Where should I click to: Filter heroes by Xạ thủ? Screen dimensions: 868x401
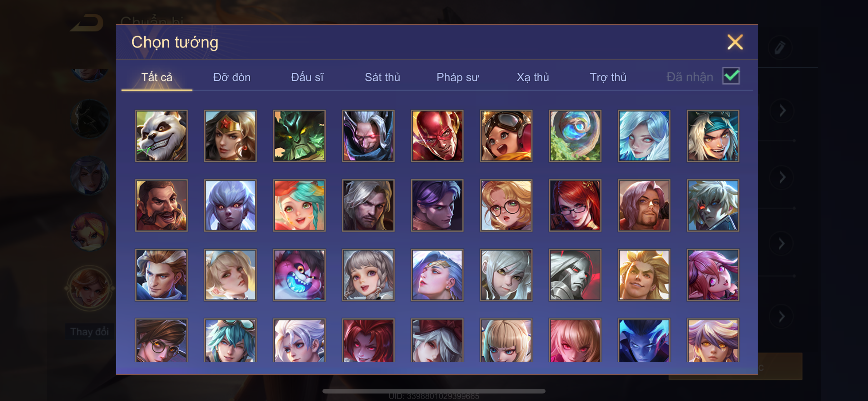click(533, 77)
